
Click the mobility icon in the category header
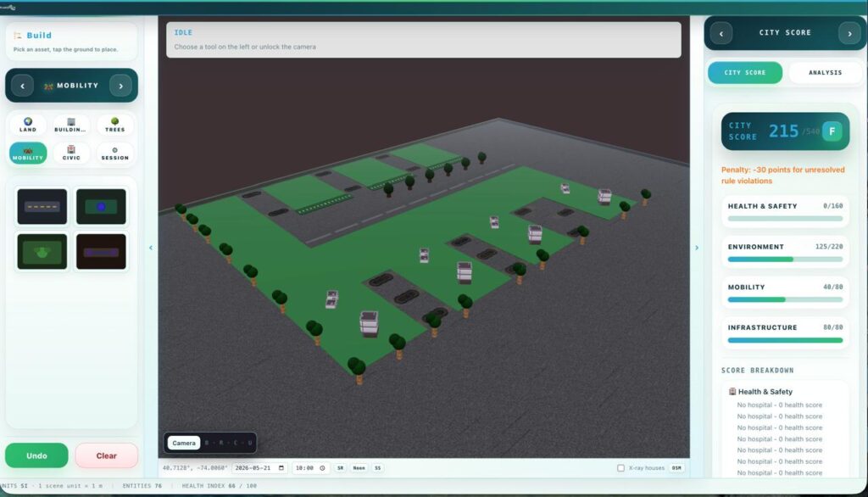tap(48, 86)
